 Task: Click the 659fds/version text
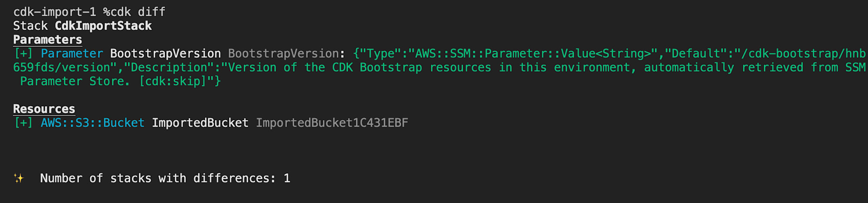(x=61, y=67)
